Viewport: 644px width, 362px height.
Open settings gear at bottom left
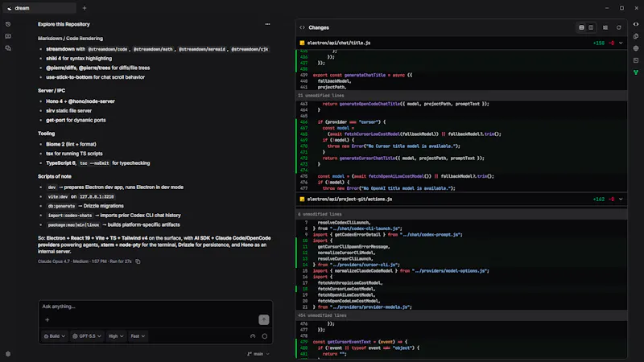[8, 354]
